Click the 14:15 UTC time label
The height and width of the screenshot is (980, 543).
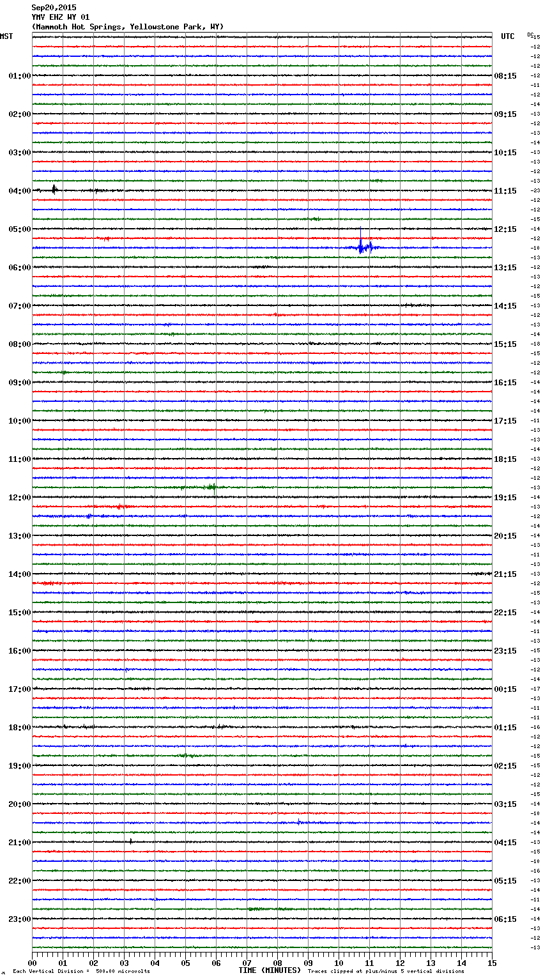(505, 306)
